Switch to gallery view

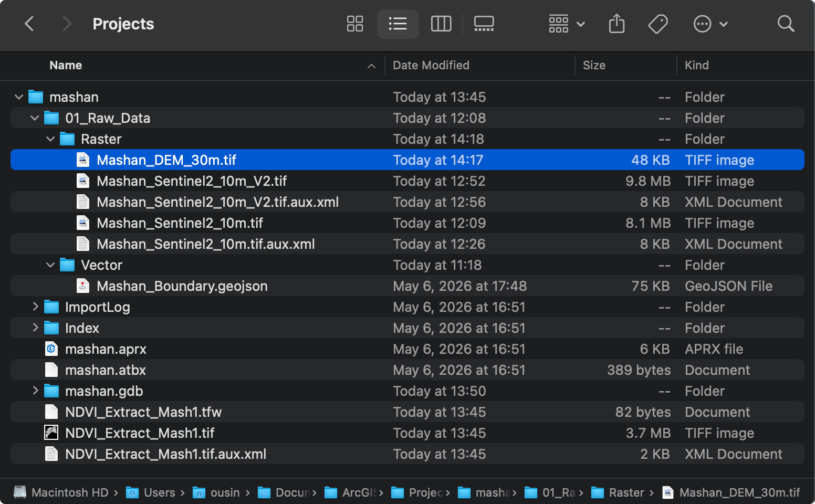(x=484, y=24)
